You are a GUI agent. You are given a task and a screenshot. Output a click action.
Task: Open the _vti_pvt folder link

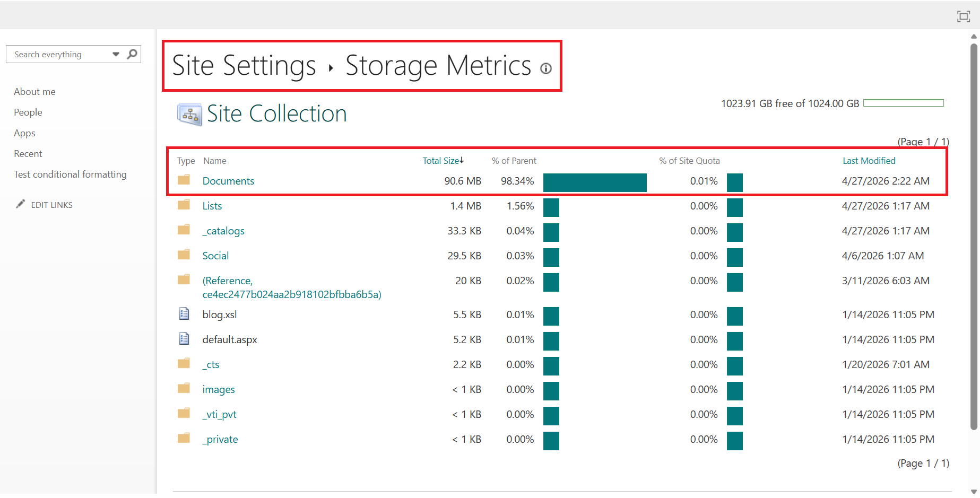(219, 414)
